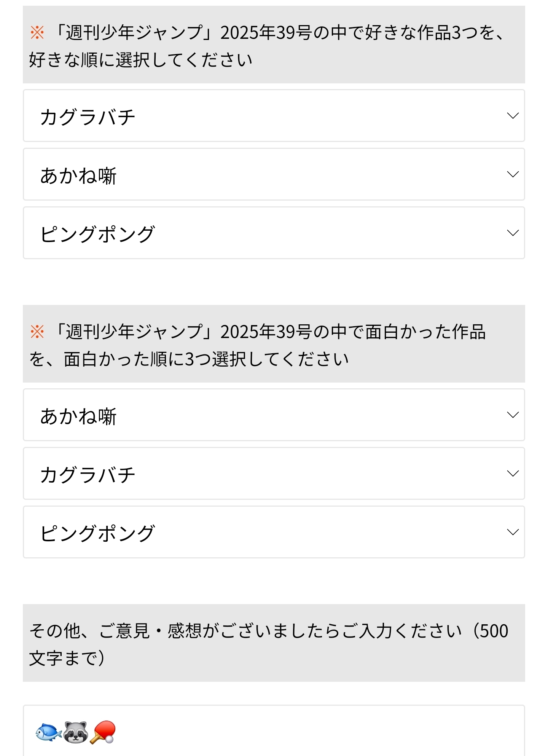This screenshot has height=756, width=548.
Task: Open the third 好きな作品 dropdown showing ピングポング
Action: coord(266,233)
